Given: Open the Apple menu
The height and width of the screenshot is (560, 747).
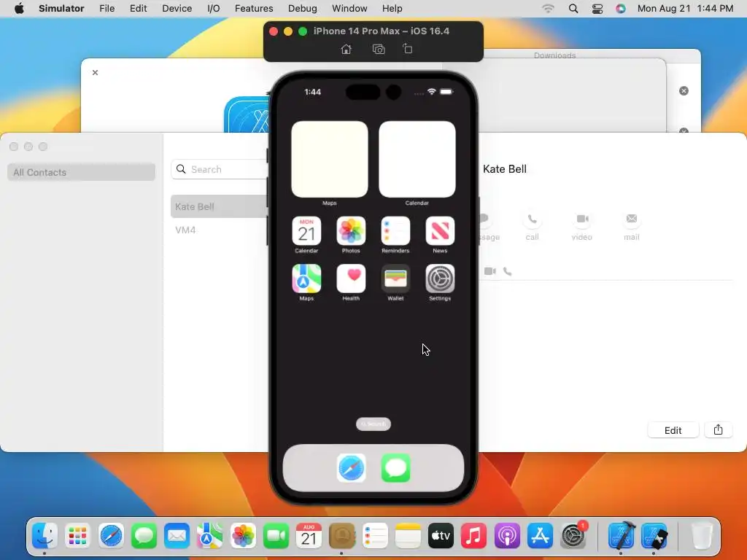Looking at the screenshot, I should coord(19,9).
